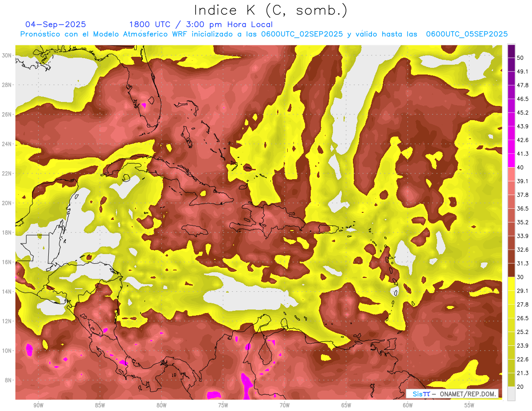This screenshot has height=411, width=532.
Task: Click 'Pronóstico con el Modelo Atmosferico WRF' text
Action: tap(104, 34)
